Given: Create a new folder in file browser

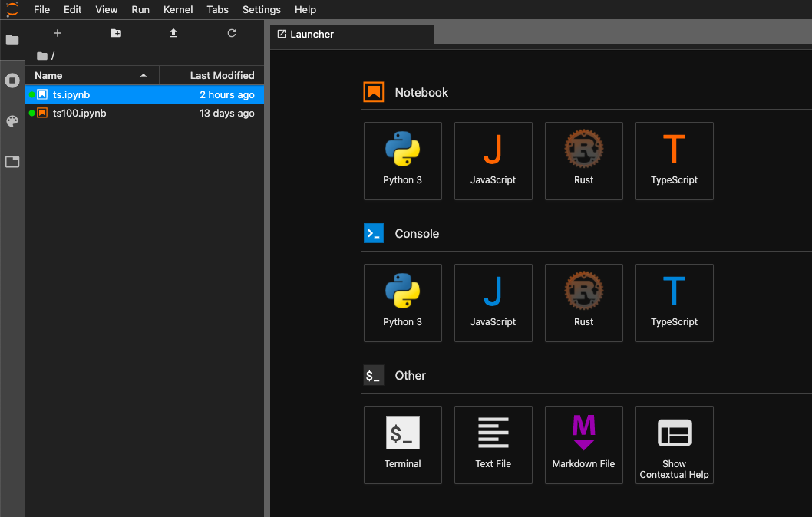Looking at the screenshot, I should (x=116, y=33).
